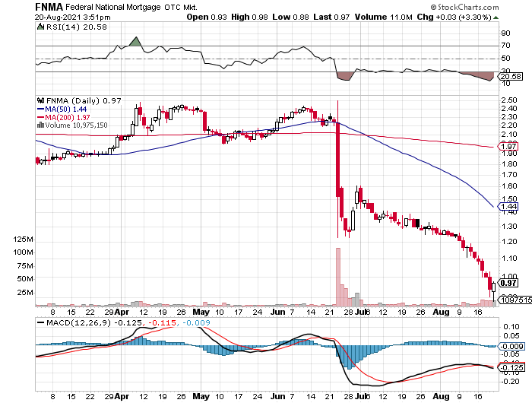
Task: Click the -0.009 MACD histogram tag
Action: [511, 347]
